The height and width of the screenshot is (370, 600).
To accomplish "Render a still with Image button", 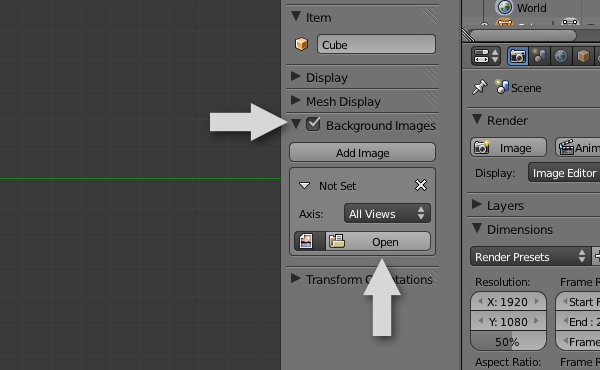I will [x=508, y=148].
